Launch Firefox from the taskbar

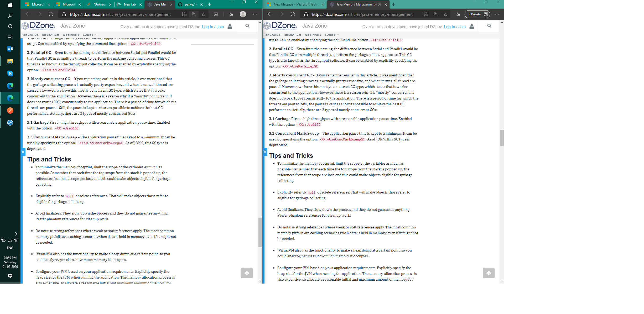10,110
